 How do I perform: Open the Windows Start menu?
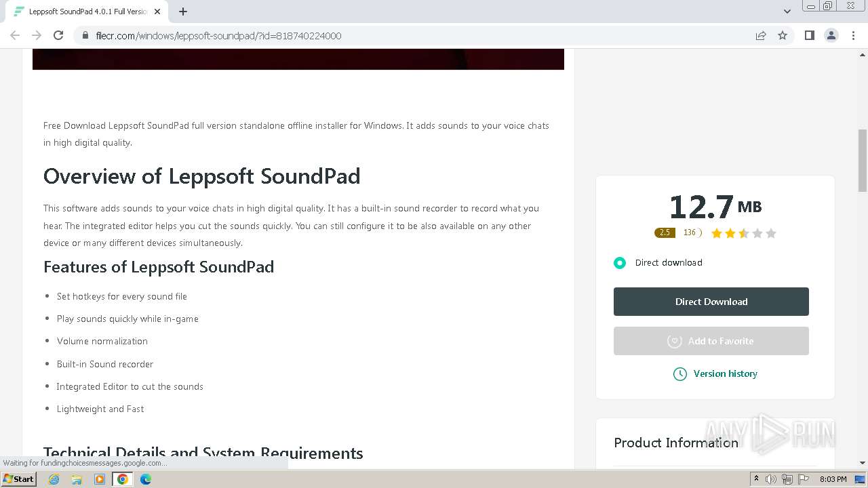[19, 479]
